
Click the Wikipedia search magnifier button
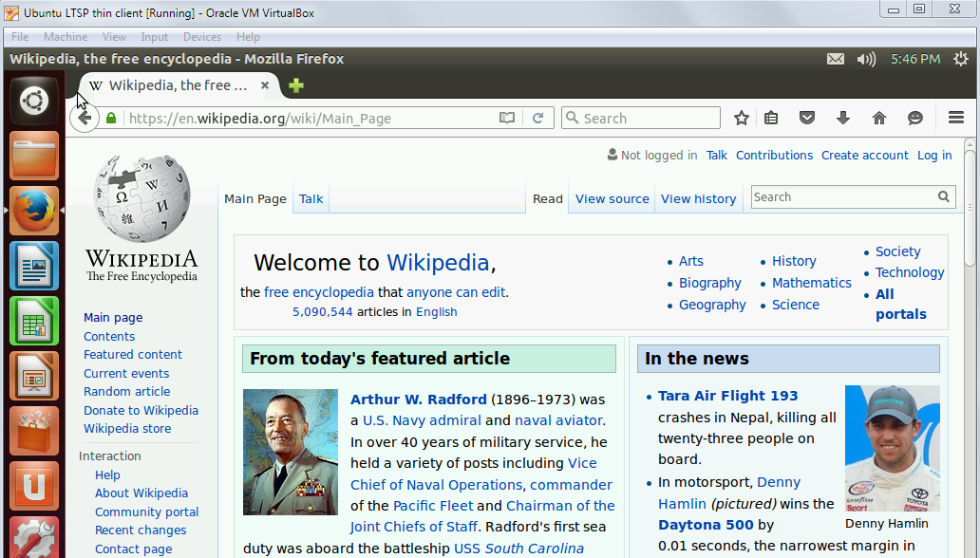[x=944, y=196]
